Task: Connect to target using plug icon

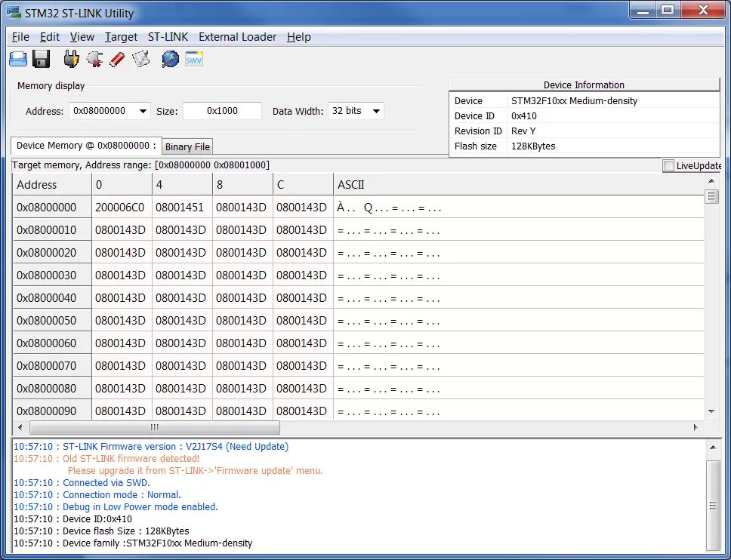Action: 71,59
